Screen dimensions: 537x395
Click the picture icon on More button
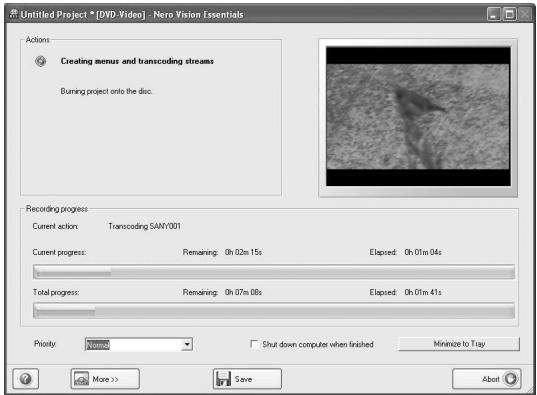[82, 379]
